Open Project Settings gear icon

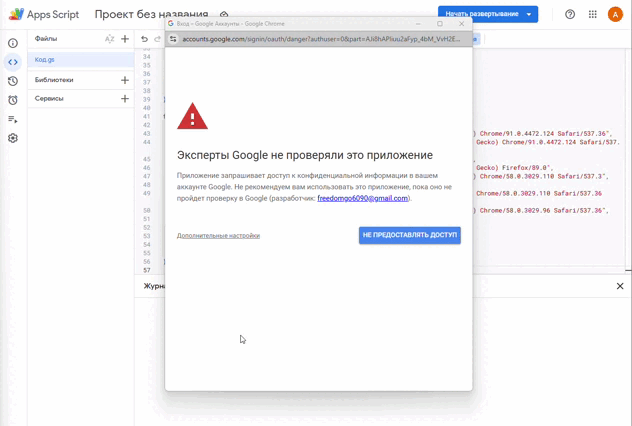coord(13,138)
